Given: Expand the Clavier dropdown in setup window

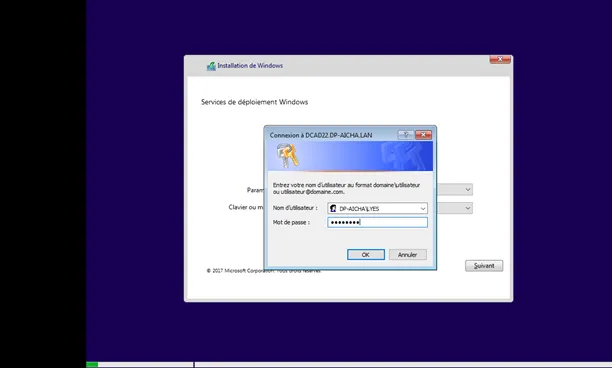Looking at the screenshot, I should (x=468, y=208).
